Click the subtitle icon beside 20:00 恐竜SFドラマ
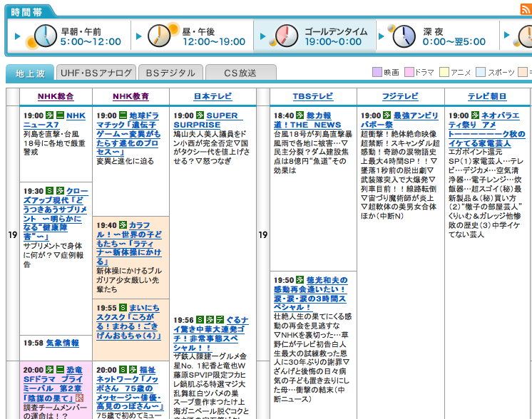This screenshot has height=419, width=532. coord(60,370)
